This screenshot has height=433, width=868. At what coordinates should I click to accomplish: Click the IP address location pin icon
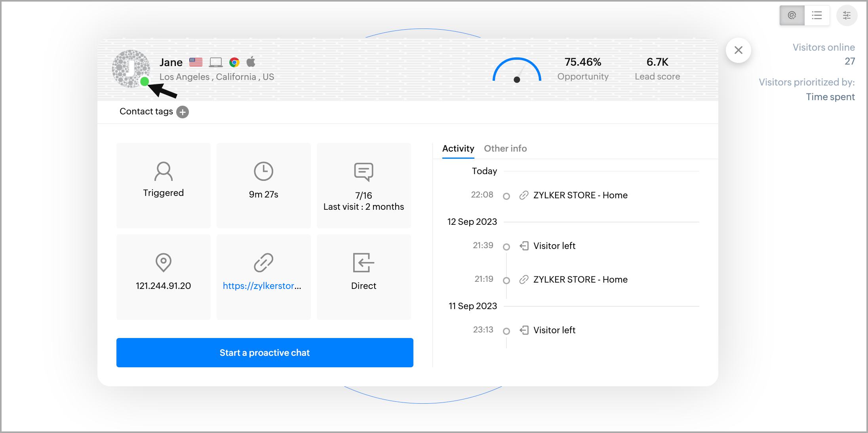(x=163, y=262)
